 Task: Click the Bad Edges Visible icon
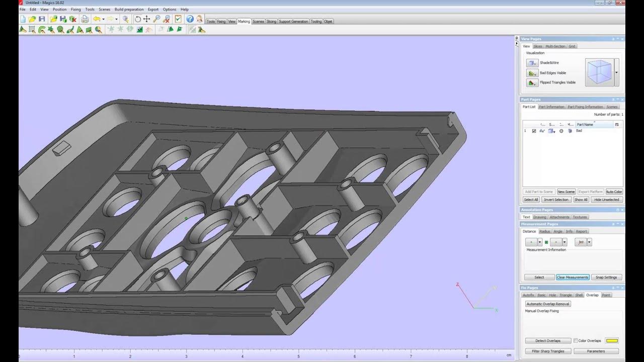[532, 73]
